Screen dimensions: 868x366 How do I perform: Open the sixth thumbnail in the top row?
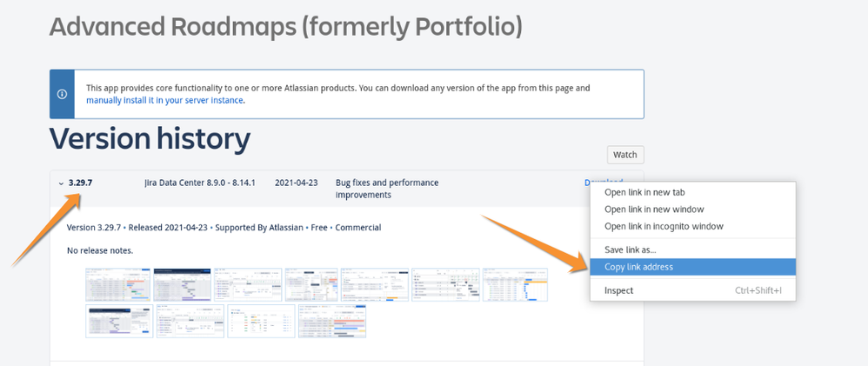coord(445,284)
